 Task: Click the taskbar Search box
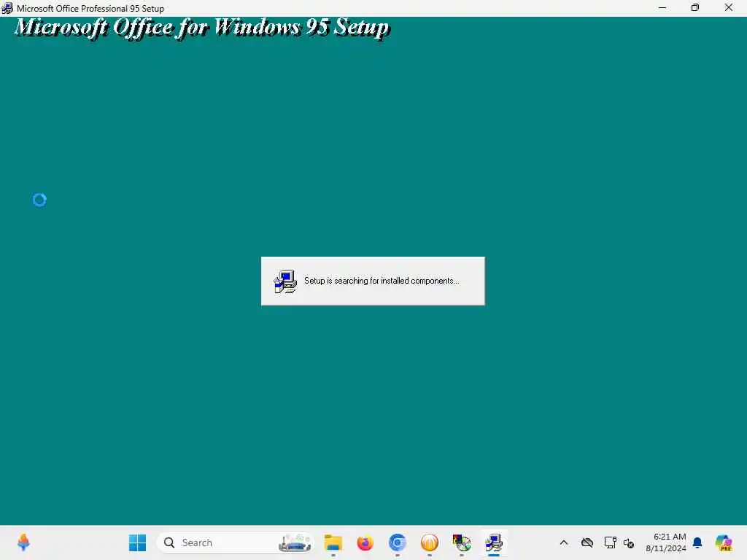236,542
